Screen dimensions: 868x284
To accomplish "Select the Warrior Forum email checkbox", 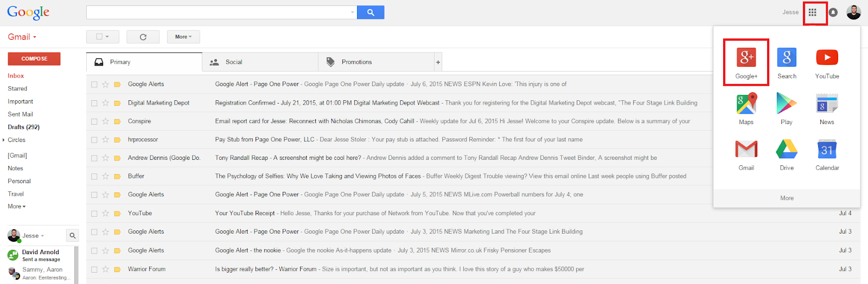I will 94,269.
